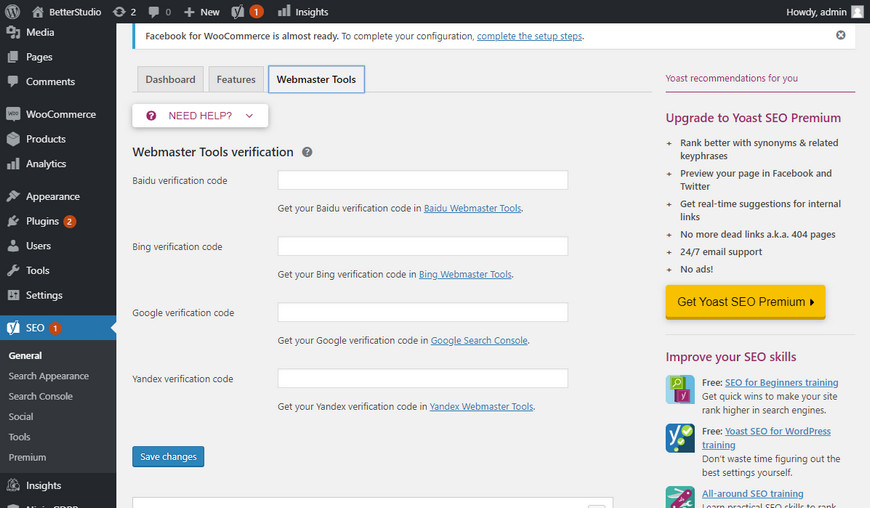Viewport: 870px width, 508px height.
Task: Click the Tools wrench icon
Action: [x=13, y=271]
